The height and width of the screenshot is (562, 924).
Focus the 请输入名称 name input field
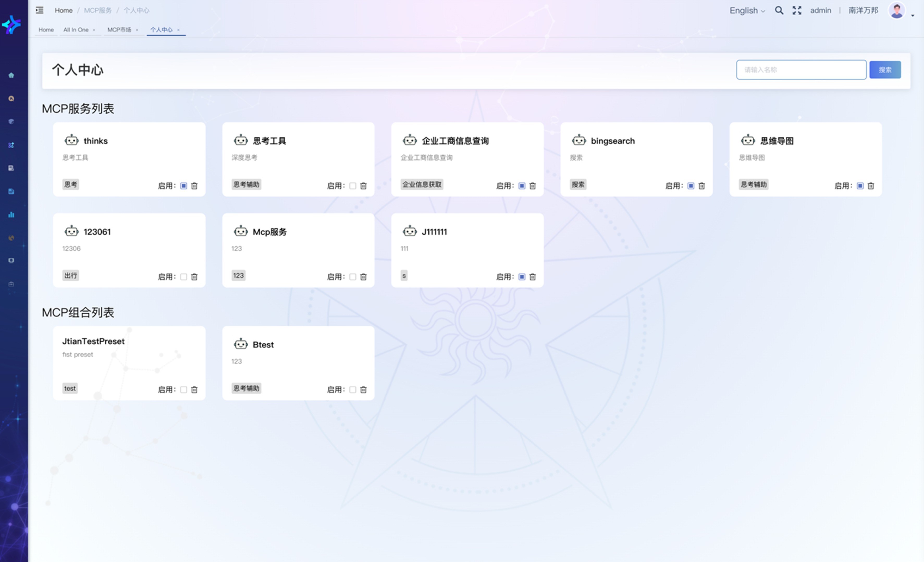[801, 70]
